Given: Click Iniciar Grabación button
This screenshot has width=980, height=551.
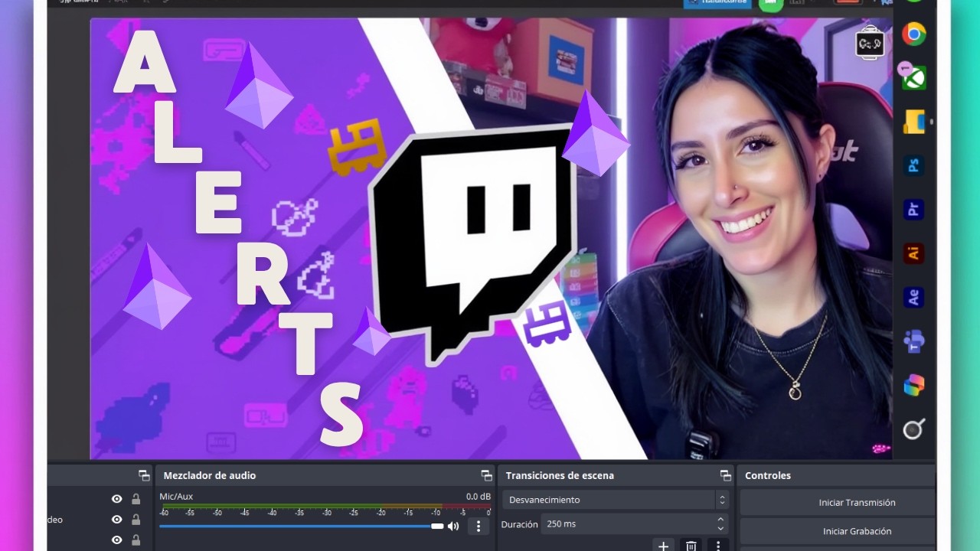Looking at the screenshot, I should pos(837,531).
